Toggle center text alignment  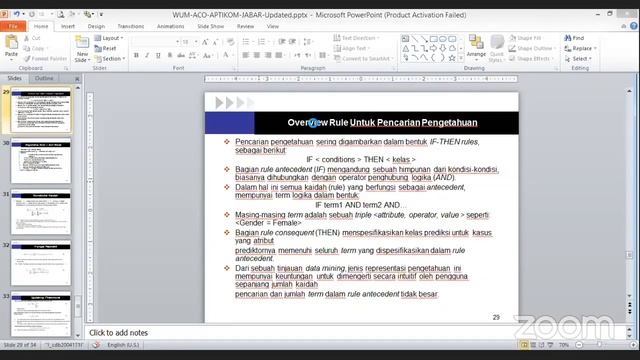pos(256,55)
